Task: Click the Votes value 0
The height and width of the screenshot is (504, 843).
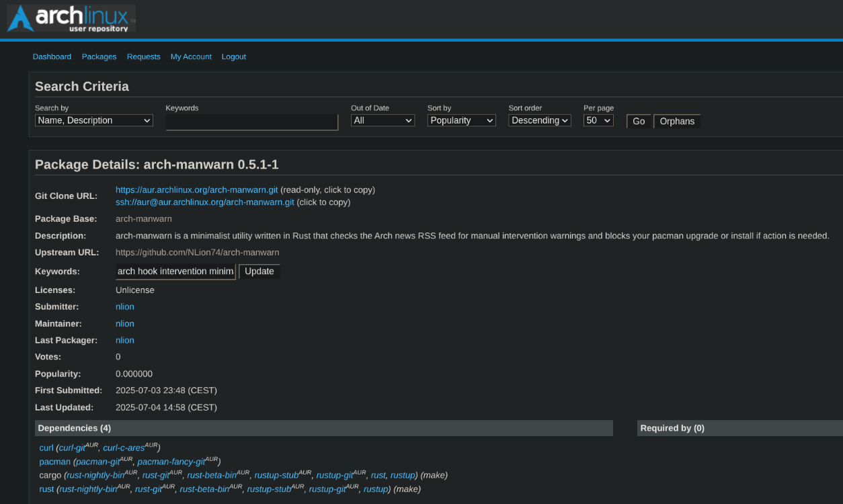Action: [118, 358]
